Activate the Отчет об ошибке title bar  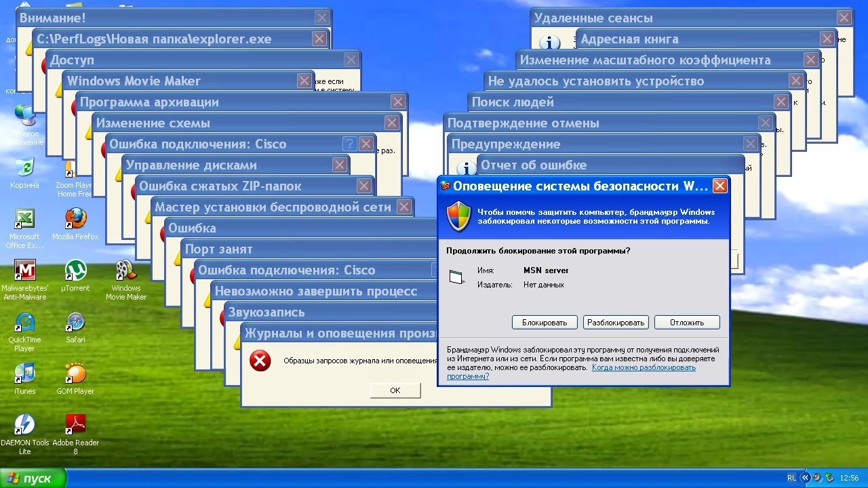[x=610, y=165]
